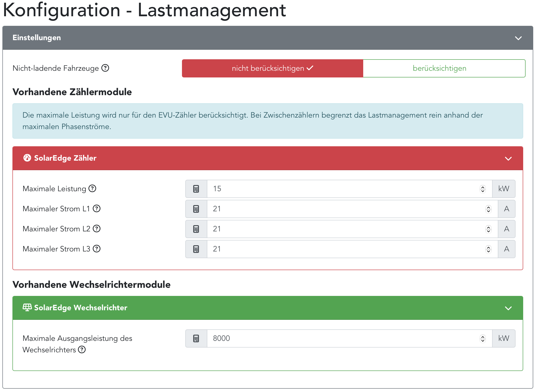
Task: Select the 'nicht berücksichtigen' option
Action: pyautogui.click(x=272, y=68)
